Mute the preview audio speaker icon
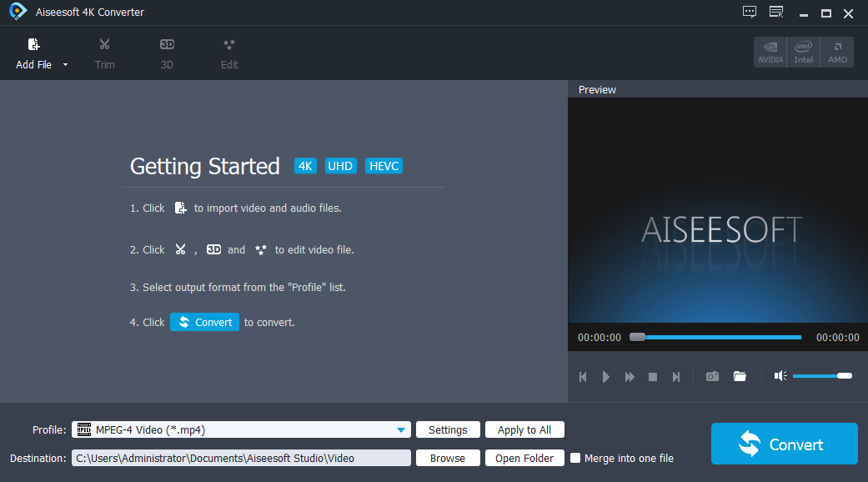868x482 pixels. coord(780,376)
